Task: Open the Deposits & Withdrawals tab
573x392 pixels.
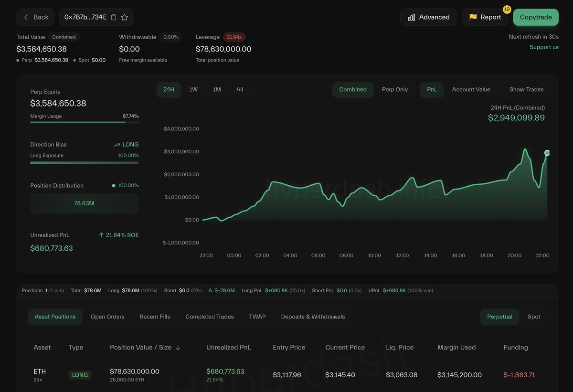Action: (313, 317)
